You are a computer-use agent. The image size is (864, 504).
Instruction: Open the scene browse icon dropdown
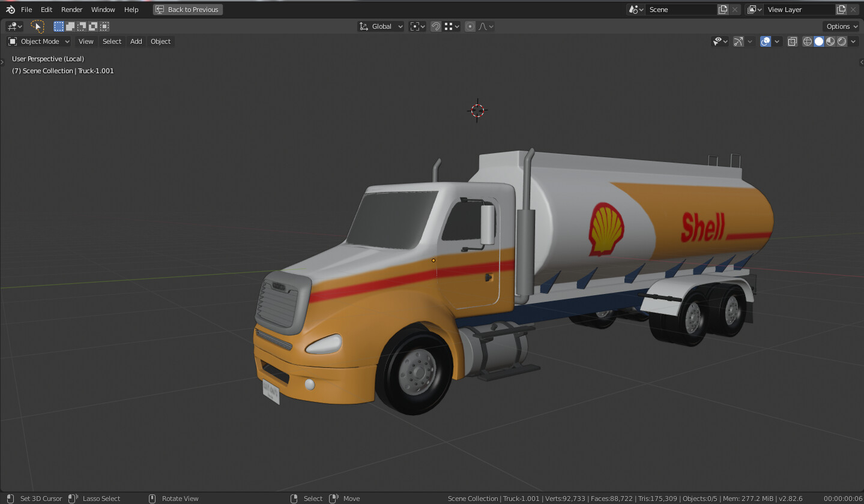[635, 10]
